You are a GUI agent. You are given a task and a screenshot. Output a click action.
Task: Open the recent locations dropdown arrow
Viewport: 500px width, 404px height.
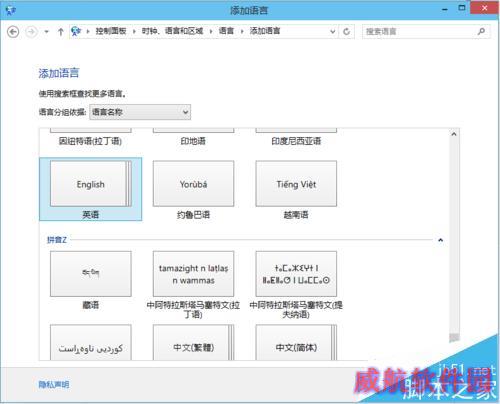[46, 32]
